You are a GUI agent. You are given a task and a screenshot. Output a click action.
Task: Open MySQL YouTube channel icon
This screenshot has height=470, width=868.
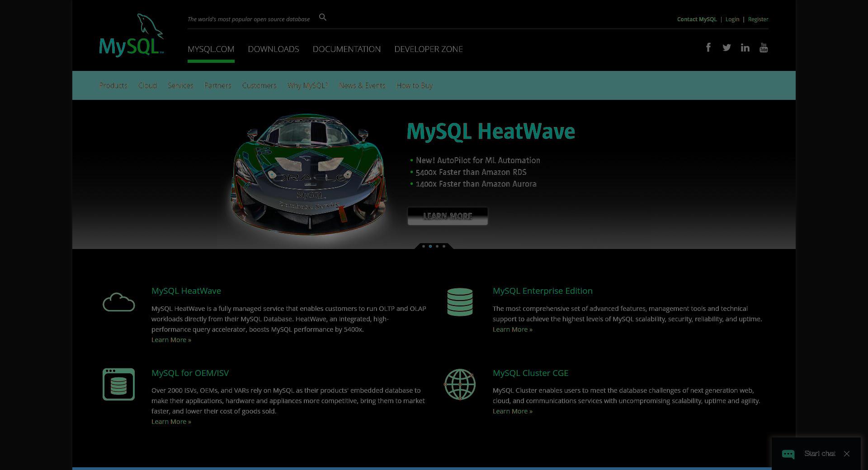(x=764, y=47)
